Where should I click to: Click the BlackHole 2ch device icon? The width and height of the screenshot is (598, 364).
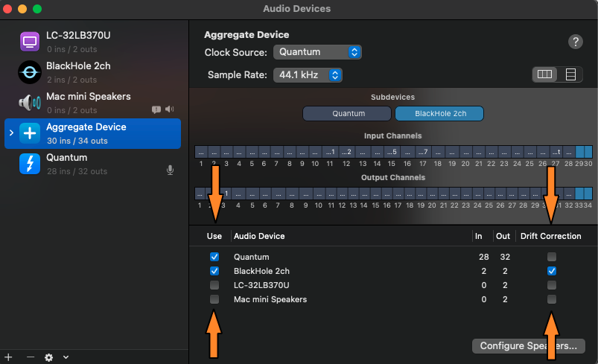(x=30, y=72)
